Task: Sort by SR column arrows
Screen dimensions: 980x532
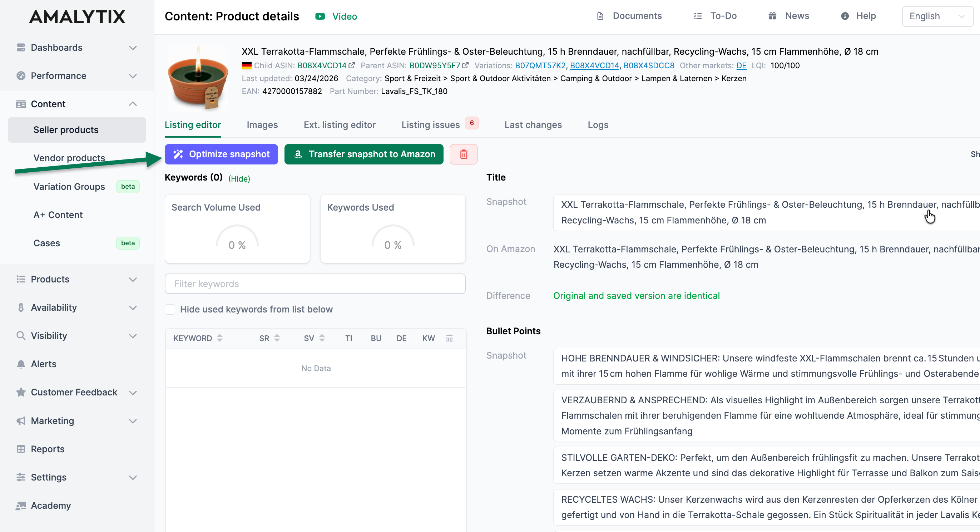Action: click(x=277, y=338)
